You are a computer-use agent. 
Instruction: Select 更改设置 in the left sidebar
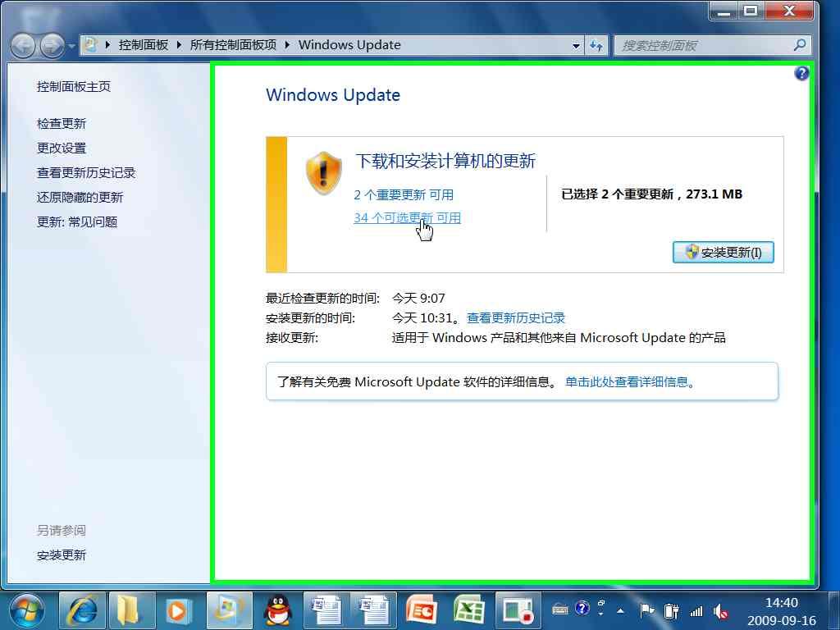[x=62, y=148]
